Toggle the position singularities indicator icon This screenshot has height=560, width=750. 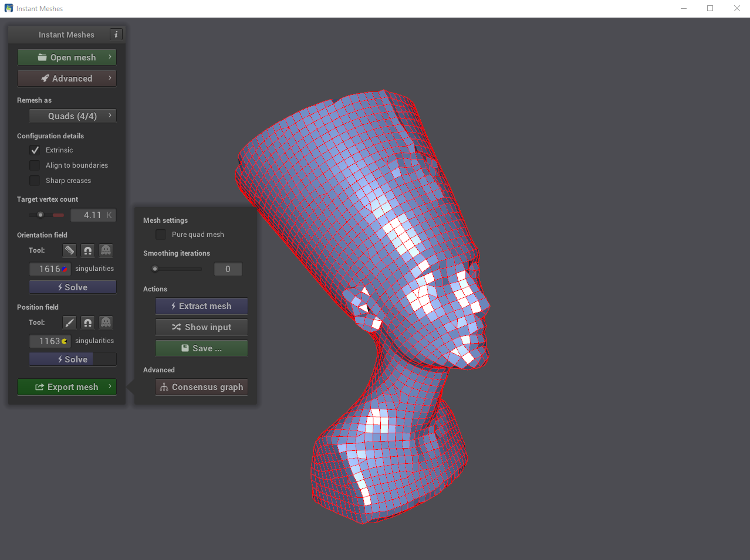pos(65,341)
